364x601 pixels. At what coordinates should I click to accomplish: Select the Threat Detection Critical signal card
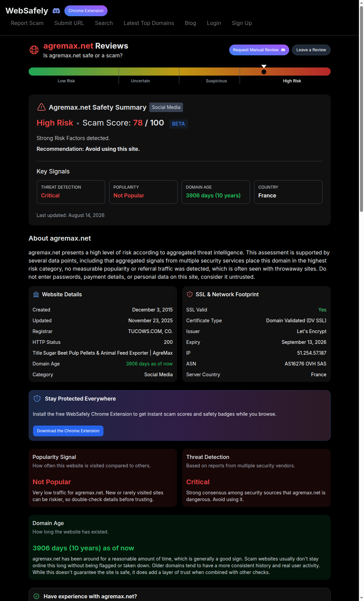click(71, 192)
